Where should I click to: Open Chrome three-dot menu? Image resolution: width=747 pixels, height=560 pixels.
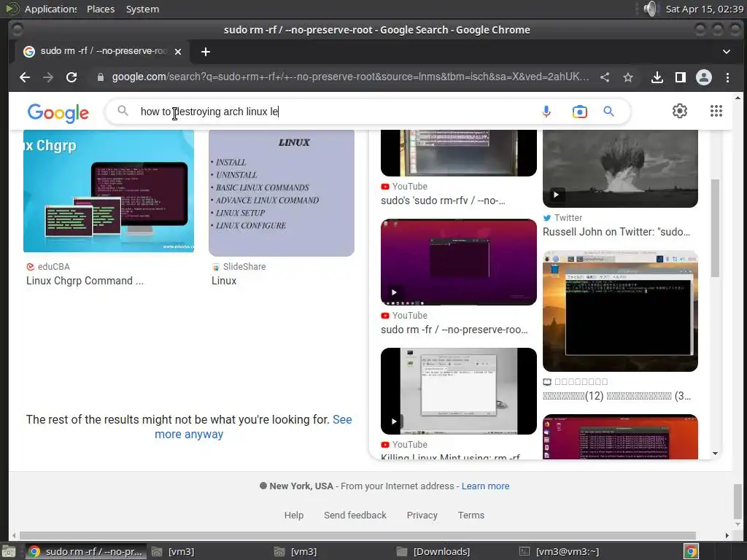point(727,77)
